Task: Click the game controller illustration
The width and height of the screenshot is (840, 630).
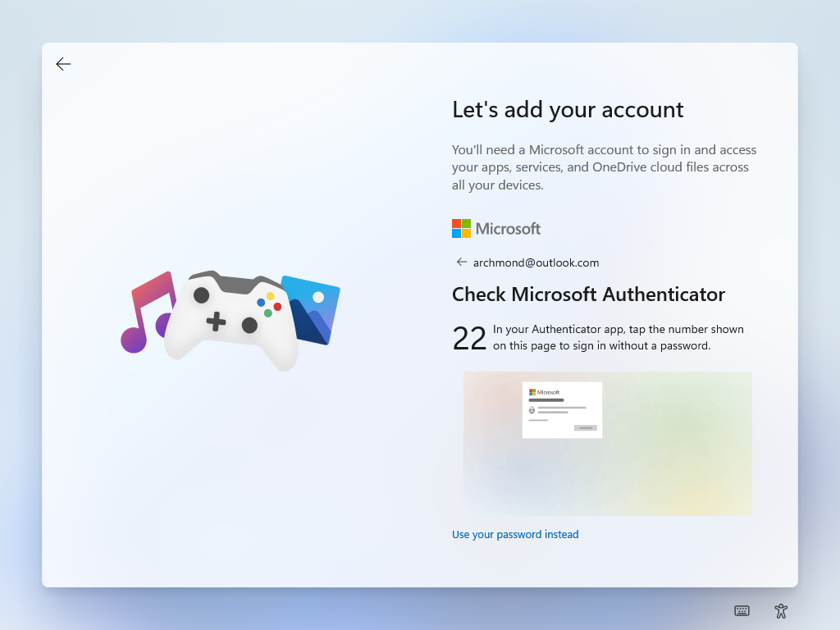Action: point(231,321)
